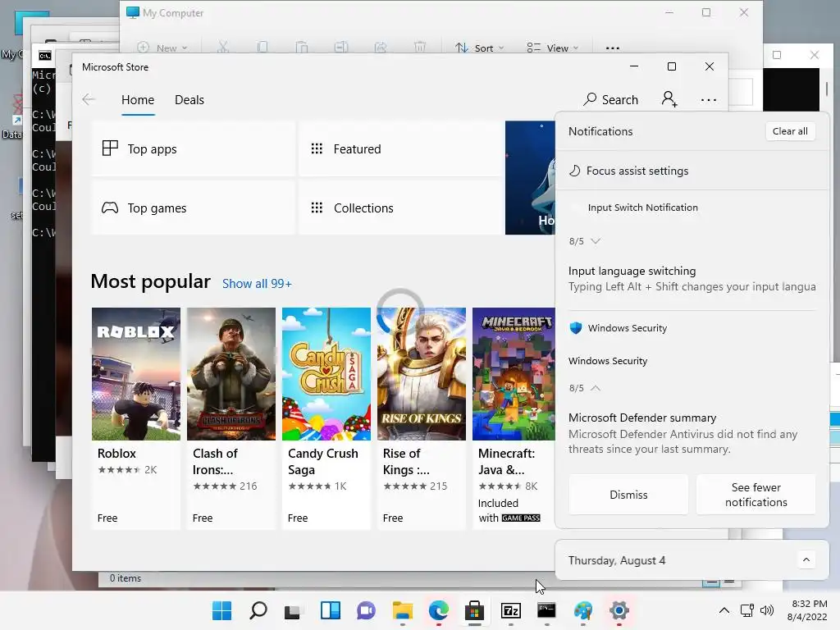The width and height of the screenshot is (840, 630).
Task: Click the Share icon in My Computer toolbar
Action: click(381, 47)
